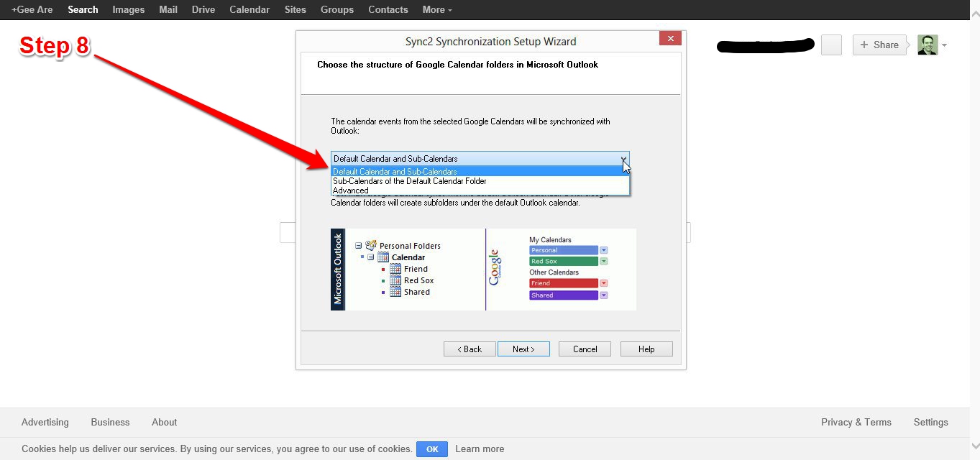
Task: Click the Shared calendar grid icon
Action: point(395,292)
